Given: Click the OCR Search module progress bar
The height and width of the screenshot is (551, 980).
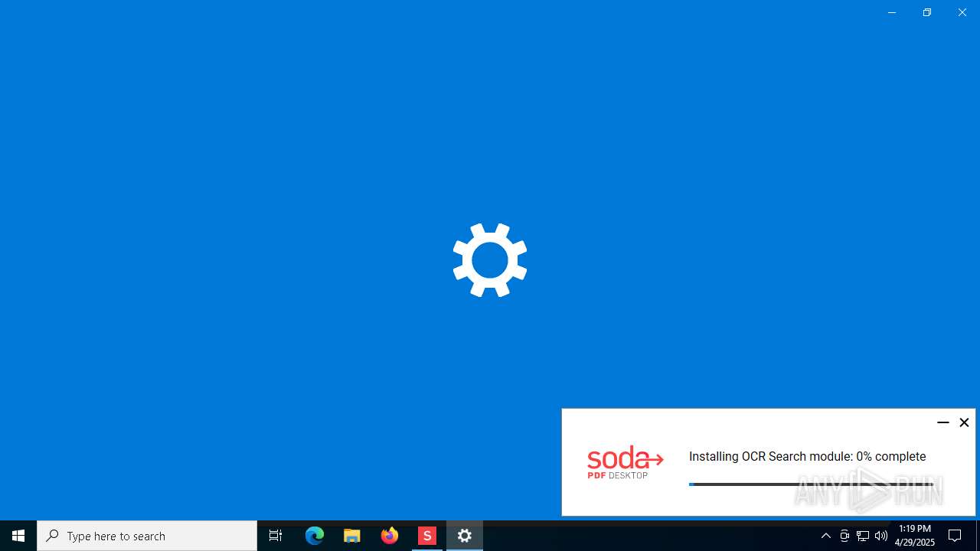Looking at the screenshot, I should pos(811,484).
